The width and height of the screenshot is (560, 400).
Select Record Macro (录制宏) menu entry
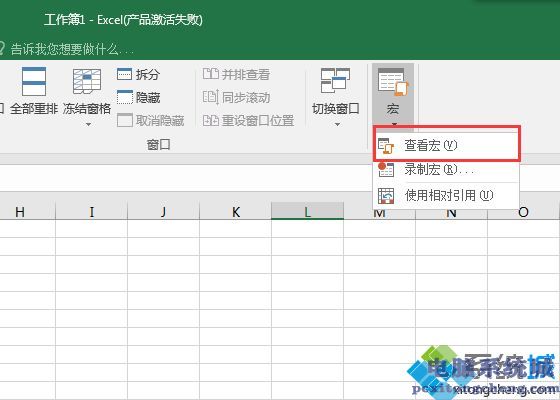446,169
